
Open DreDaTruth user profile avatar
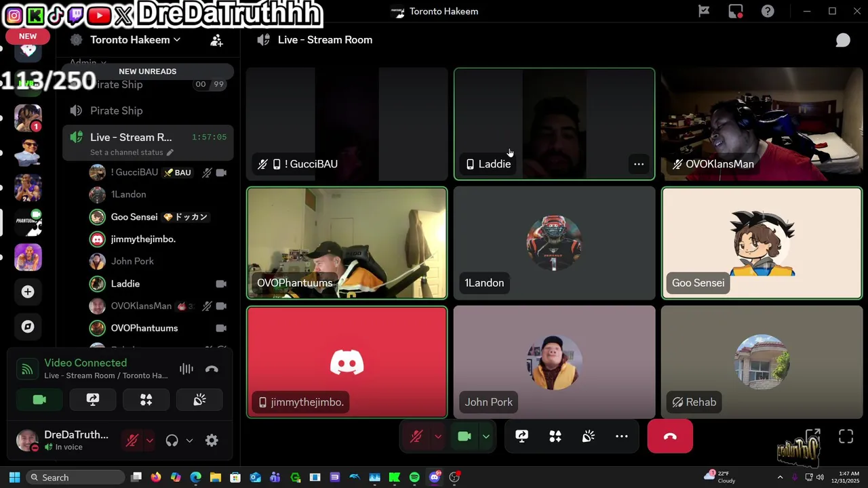point(27,441)
